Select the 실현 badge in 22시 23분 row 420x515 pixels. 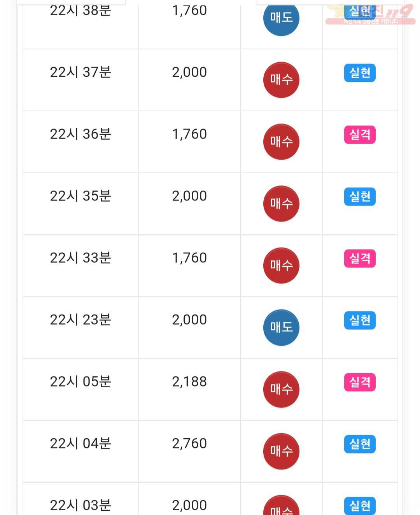(x=360, y=320)
